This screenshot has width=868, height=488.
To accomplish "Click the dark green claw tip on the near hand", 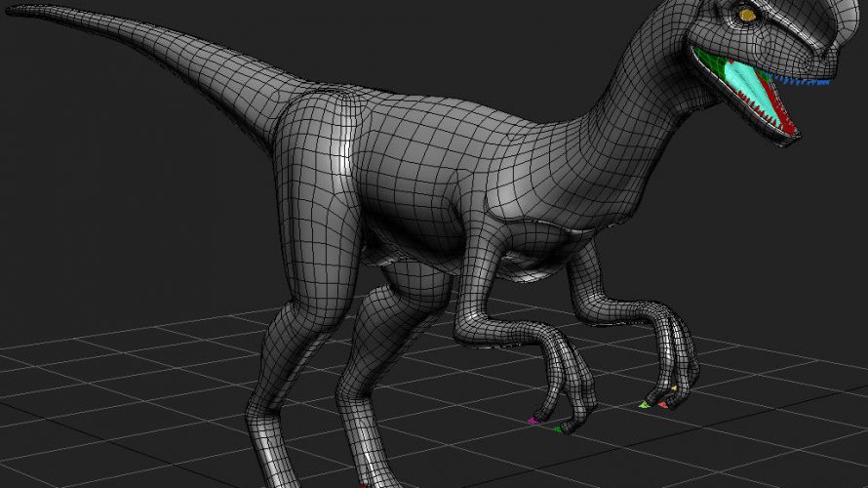I will (x=557, y=427).
